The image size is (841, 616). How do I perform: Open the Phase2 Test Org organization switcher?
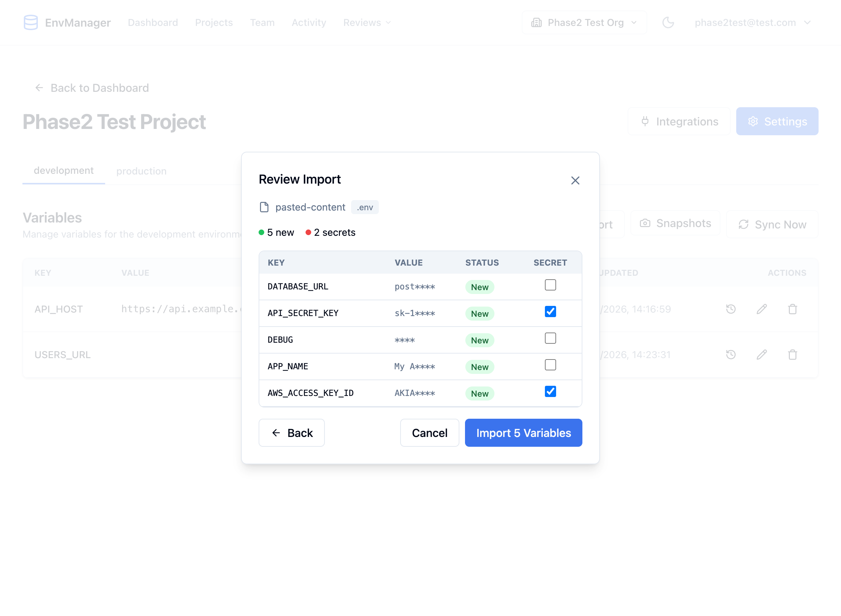[584, 22]
